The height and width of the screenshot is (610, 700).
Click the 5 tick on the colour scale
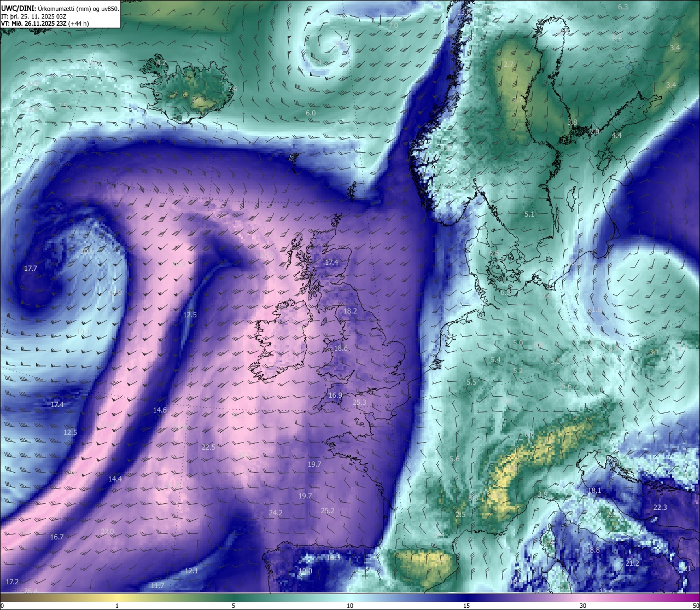point(234,606)
